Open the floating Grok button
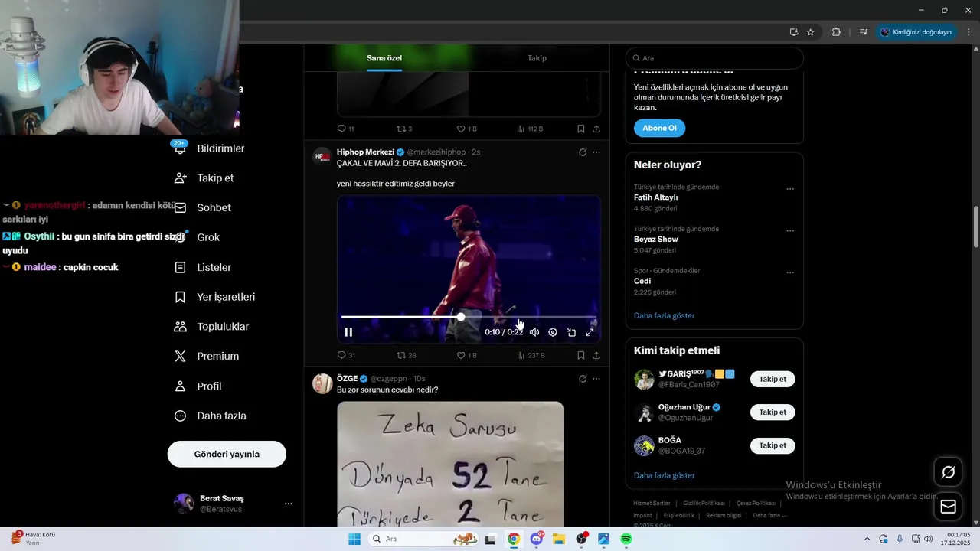The height and width of the screenshot is (551, 980). point(948,472)
